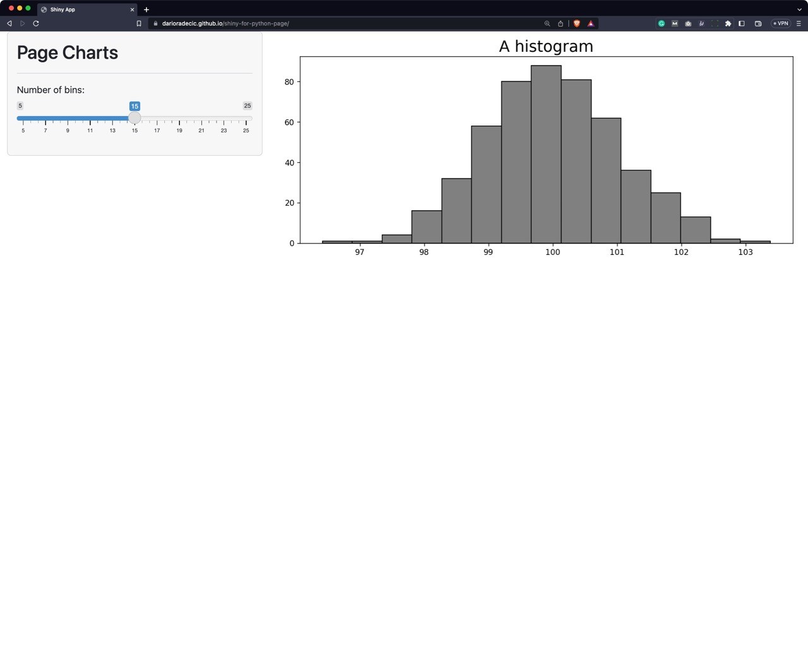Open the browser hamburger main menu
This screenshot has width=808, height=672.
coord(799,23)
